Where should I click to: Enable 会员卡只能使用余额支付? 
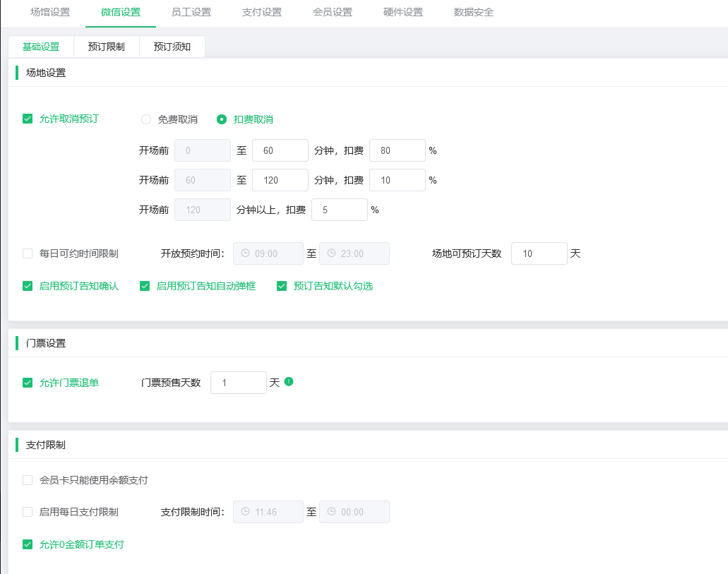(27, 479)
